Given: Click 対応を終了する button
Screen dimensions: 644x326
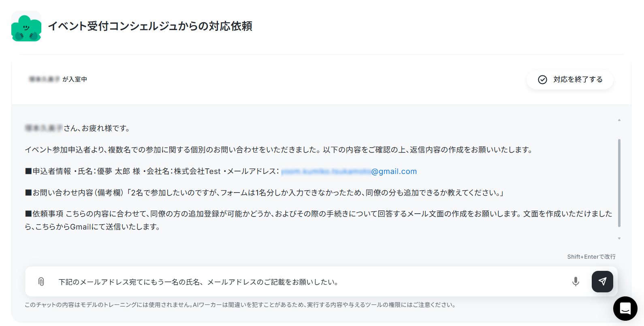Looking at the screenshot, I should 570,79.
